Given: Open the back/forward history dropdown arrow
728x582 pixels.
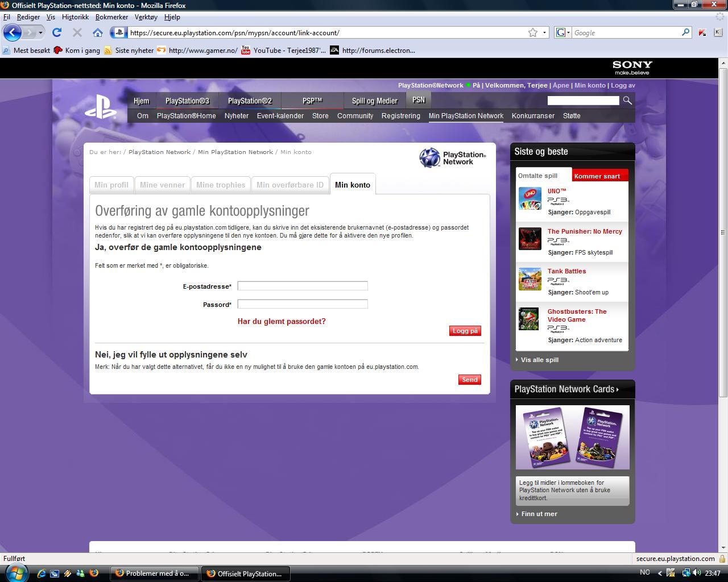Looking at the screenshot, I should pyautogui.click(x=40, y=32).
